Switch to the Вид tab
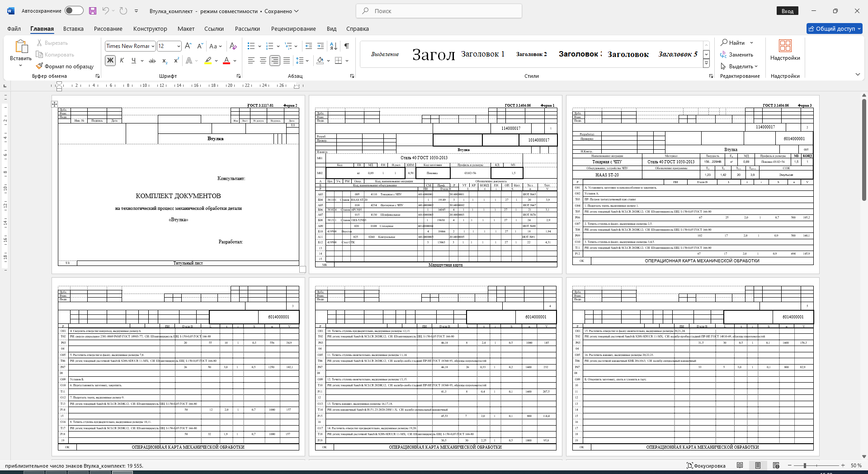This screenshot has height=474, width=868. coord(331,28)
